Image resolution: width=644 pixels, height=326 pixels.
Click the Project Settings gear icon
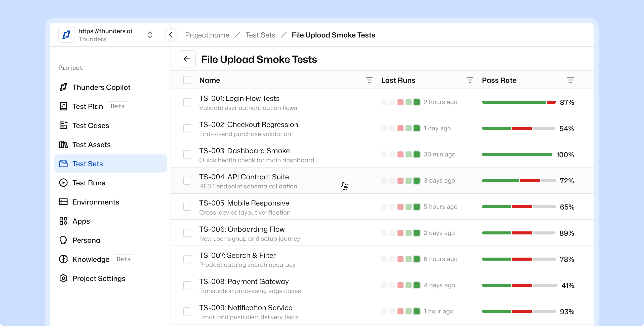coord(63,278)
